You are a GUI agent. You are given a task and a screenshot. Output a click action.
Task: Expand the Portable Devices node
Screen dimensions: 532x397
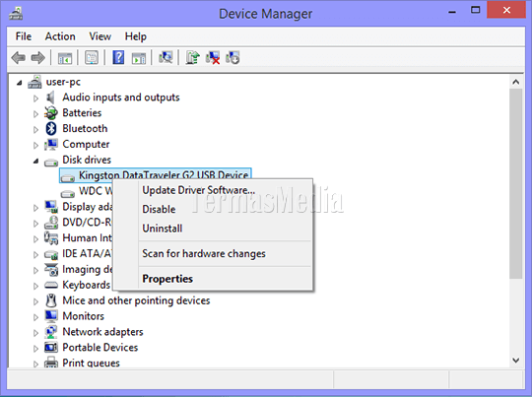[x=35, y=349]
